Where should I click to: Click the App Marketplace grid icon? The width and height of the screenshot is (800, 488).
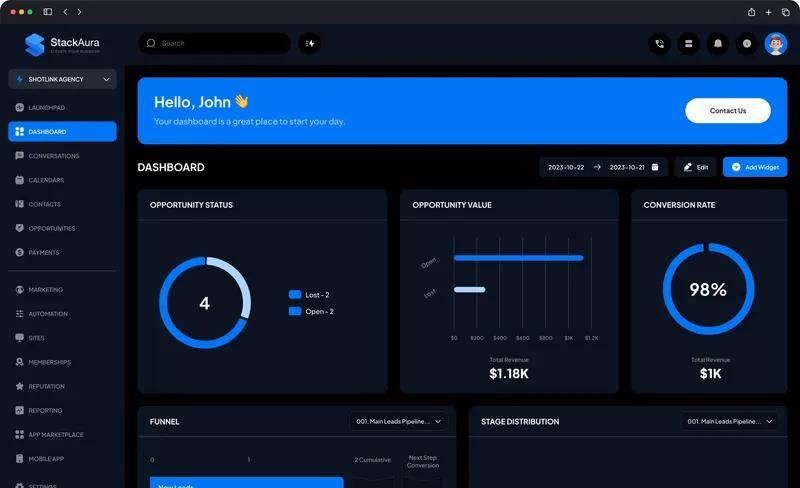(19, 434)
